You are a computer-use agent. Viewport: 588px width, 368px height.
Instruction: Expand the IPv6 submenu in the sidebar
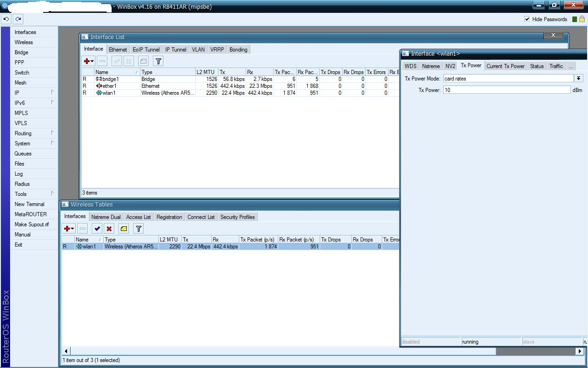[x=52, y=103]
